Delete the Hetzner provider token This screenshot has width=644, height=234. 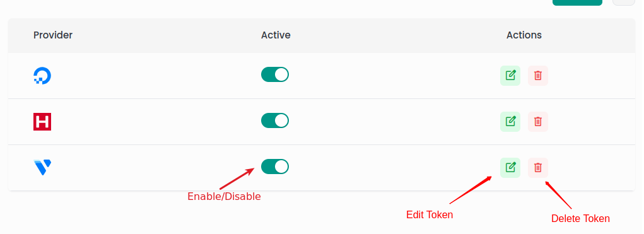point(538,122)
